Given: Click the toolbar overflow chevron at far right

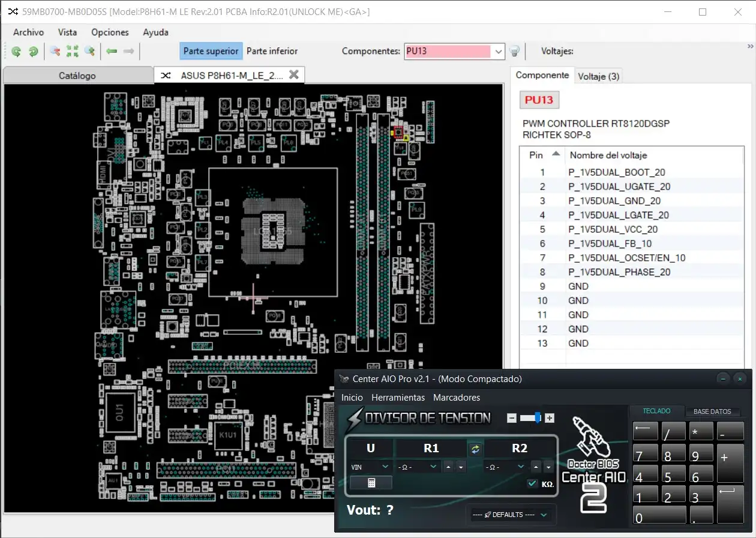Looking at the screenshot, I should [750, 46].
